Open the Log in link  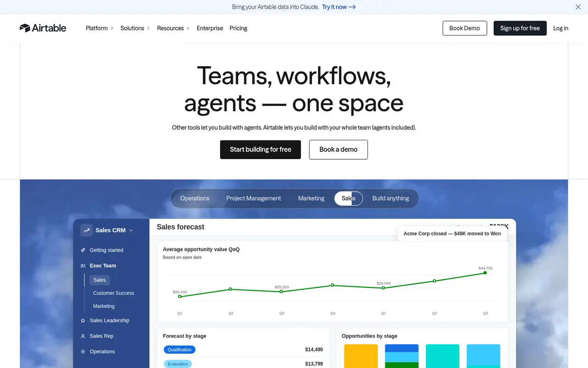tap(560, 28)
